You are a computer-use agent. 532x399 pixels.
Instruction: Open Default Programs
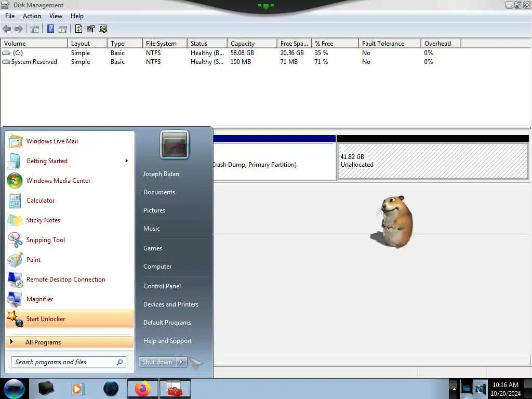tap(167, 322)
